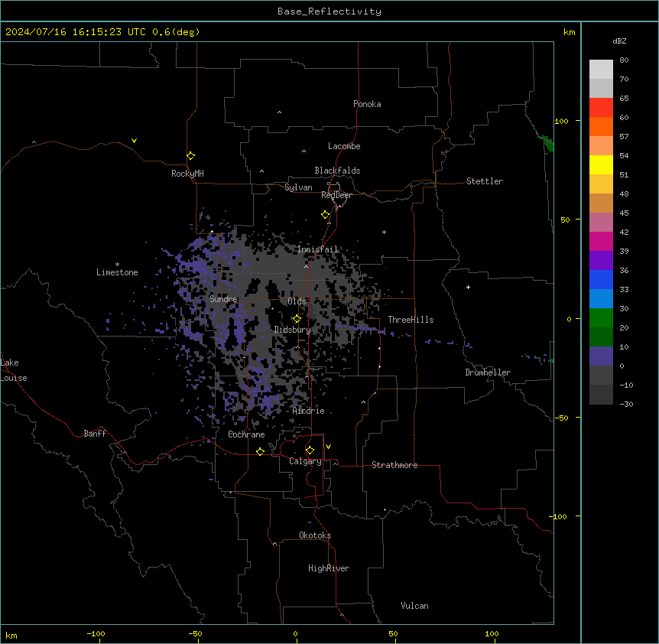Image resolution: width=659 pixels, height=644 pixels.
Task: Select the Sundre label
Action: coord(223,299)
